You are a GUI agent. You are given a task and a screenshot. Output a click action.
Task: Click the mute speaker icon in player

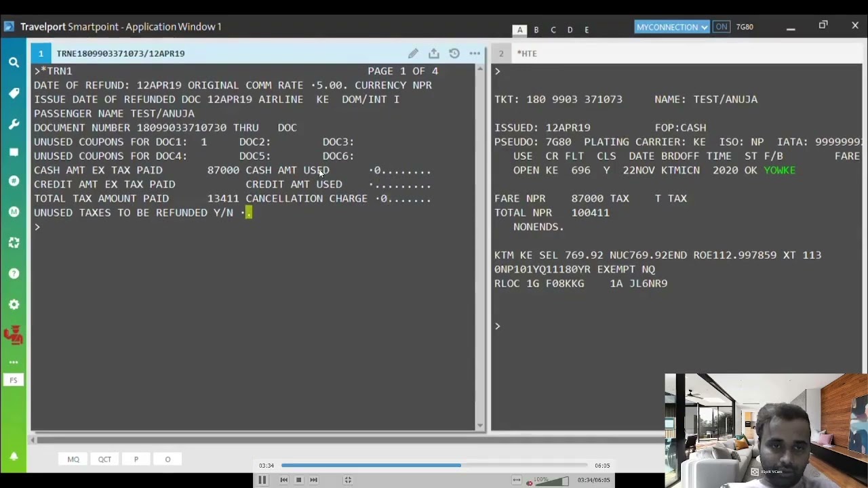coord(529,483)
